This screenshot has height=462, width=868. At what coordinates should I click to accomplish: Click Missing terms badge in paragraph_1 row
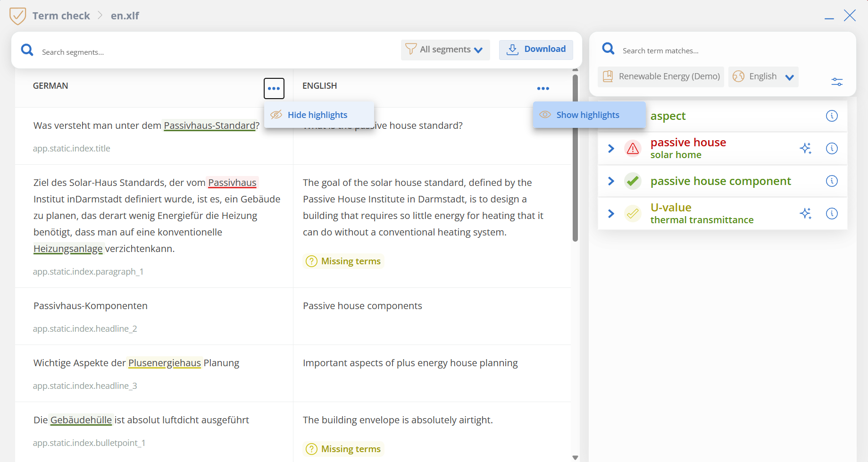tap(343, 261)
